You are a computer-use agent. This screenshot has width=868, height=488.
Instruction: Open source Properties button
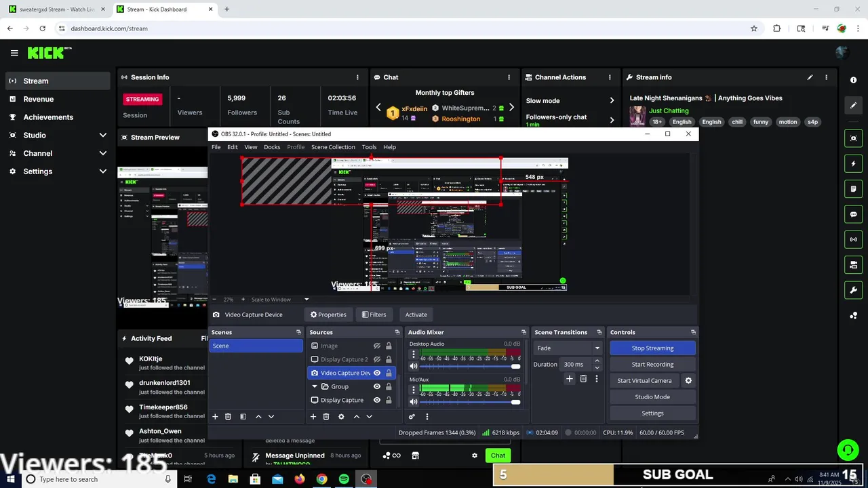tap(328, 314)
